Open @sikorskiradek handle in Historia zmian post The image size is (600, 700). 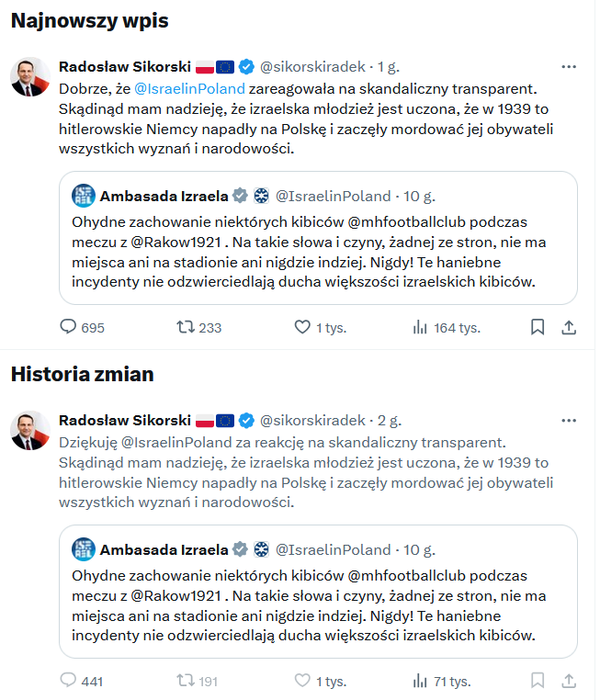click(312, 421)
